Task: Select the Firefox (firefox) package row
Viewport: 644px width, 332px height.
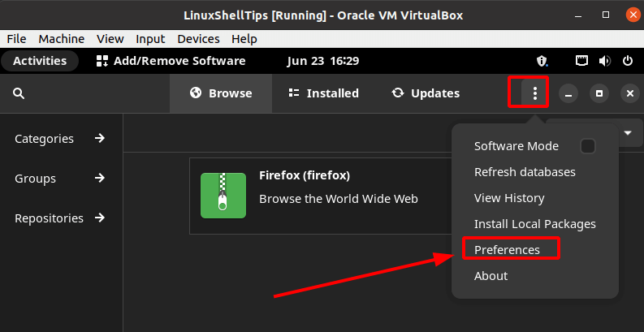Action: [320, 196]
